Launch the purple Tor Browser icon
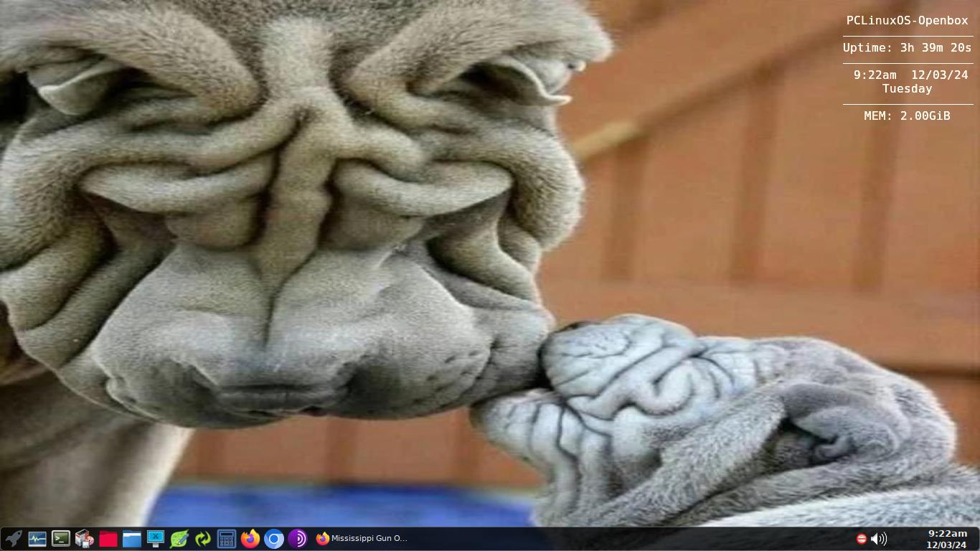 tap(298, 538)
